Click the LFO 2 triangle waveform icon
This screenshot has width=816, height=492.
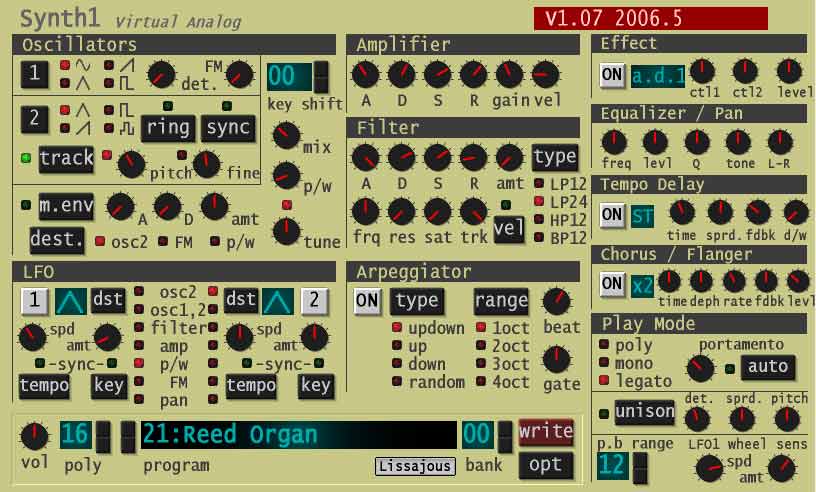(278, 299)
